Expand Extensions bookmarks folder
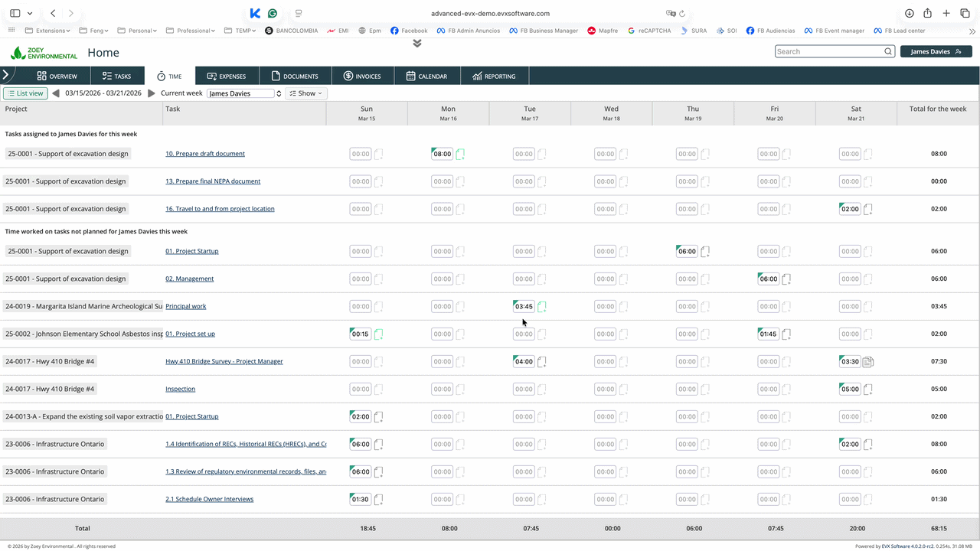The image size is (980, 551). (x=47, y=31)
